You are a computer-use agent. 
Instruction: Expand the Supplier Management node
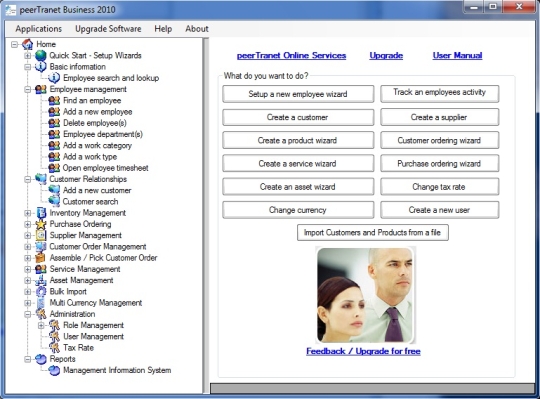pos(28,235)
